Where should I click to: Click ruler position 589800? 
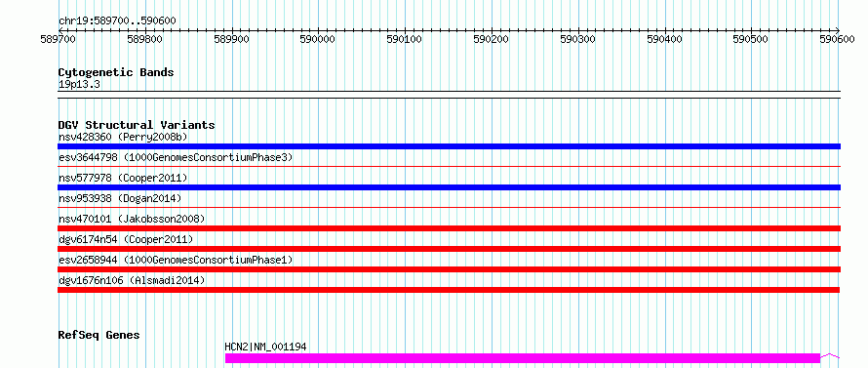[145, 39]
